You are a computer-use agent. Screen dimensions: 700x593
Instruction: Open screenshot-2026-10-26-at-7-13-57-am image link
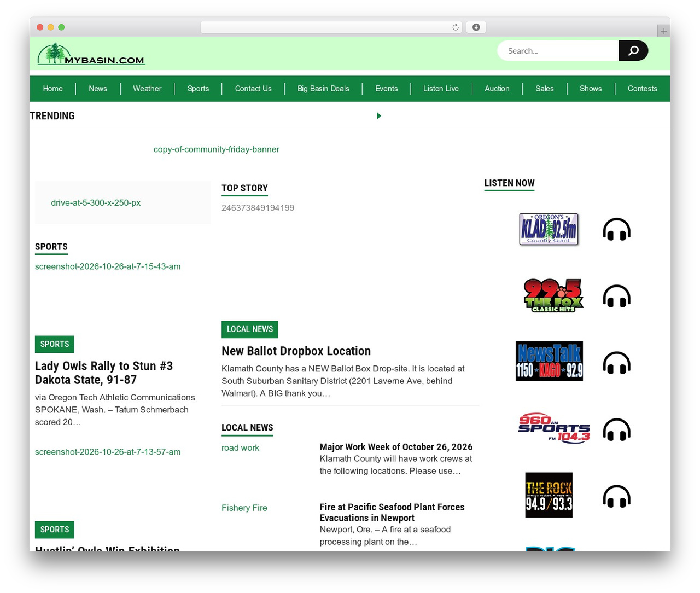(108, 452)
